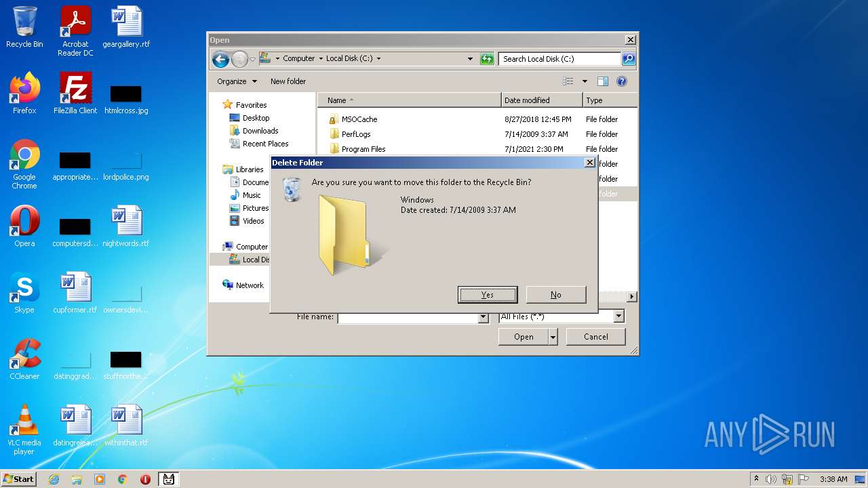The image size is (868, 488).
Task: Open the Organize menu
Action: (x=237, y=81)
